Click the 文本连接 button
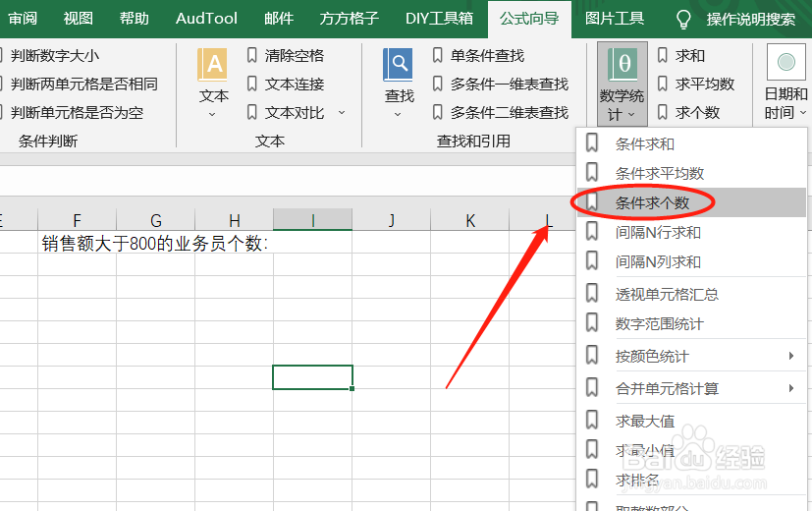812x511 pixels. point(286,84)
